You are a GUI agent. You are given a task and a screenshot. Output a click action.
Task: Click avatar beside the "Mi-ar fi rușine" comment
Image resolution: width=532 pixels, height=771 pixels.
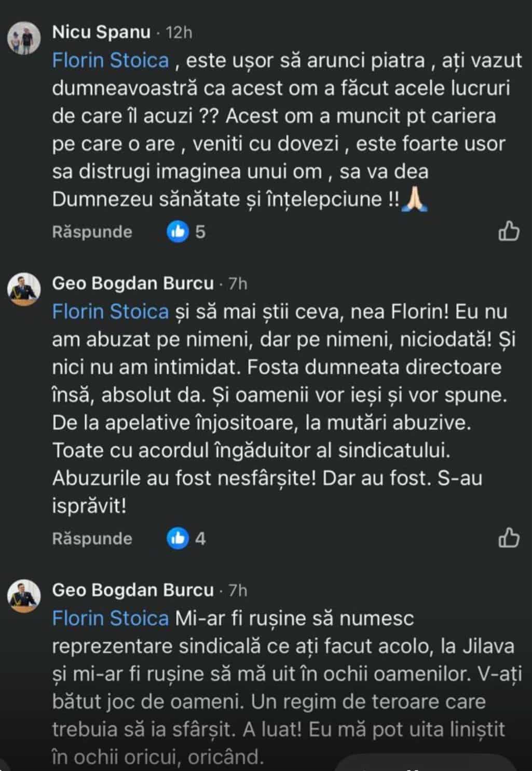click(x=24, y=595)
